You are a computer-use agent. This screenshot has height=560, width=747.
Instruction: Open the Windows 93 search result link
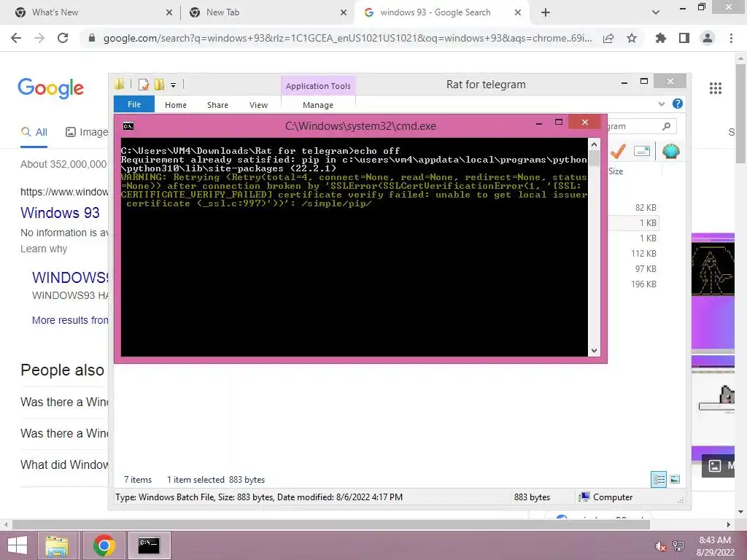pyautogui.click(x=60, y=212)
